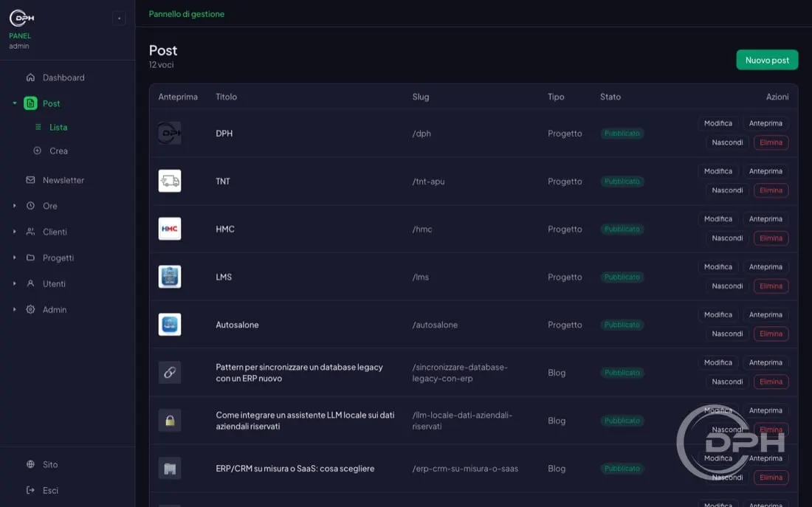Edit the Pattern per sincronizzare post
This screenshot has width=812, height=507.
click(718, 362)
